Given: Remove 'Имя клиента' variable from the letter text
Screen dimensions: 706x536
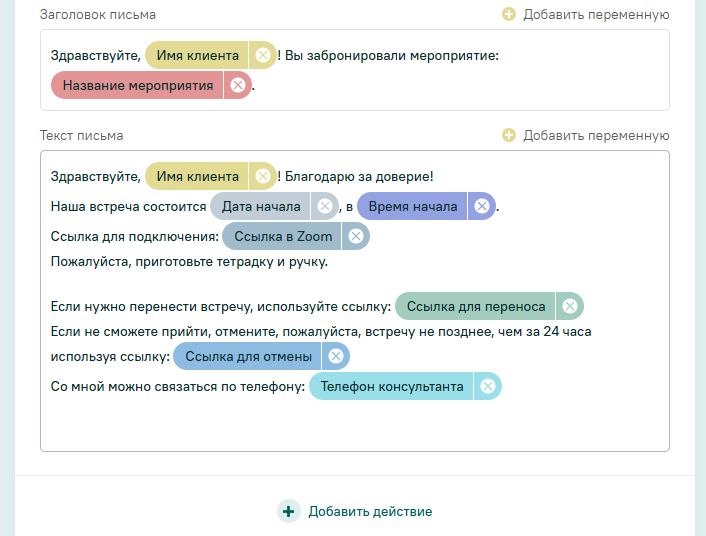Looking at the screenshot, I should (x=262, y=176).
